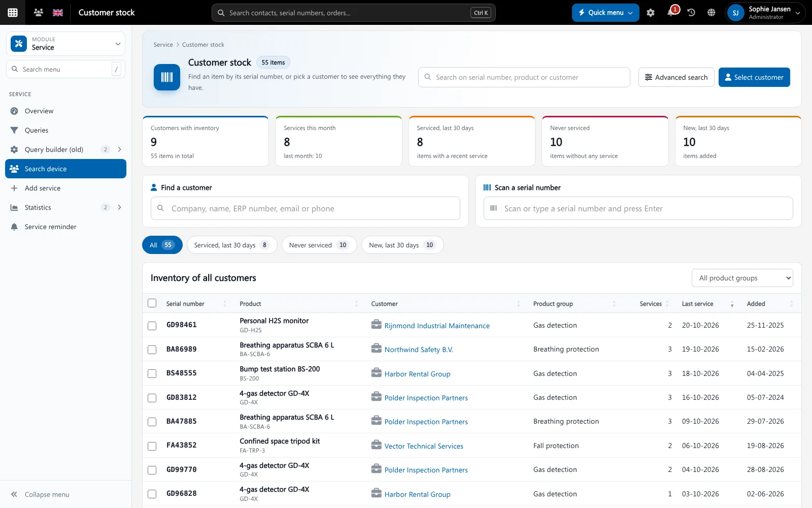The width and height of the screenshot is (812, 508).
Task: Click the globe icon in top bar
Action: 712,13
